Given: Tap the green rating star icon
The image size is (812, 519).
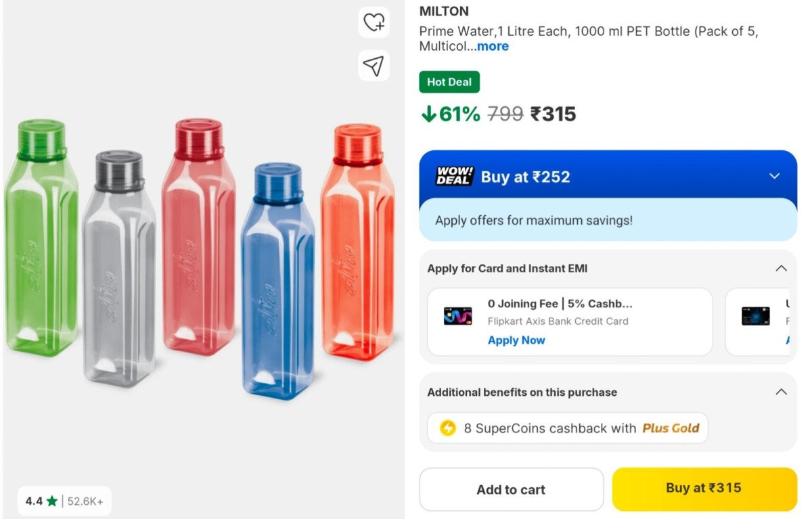Looking at the screenshot, I should pos(52,501).
